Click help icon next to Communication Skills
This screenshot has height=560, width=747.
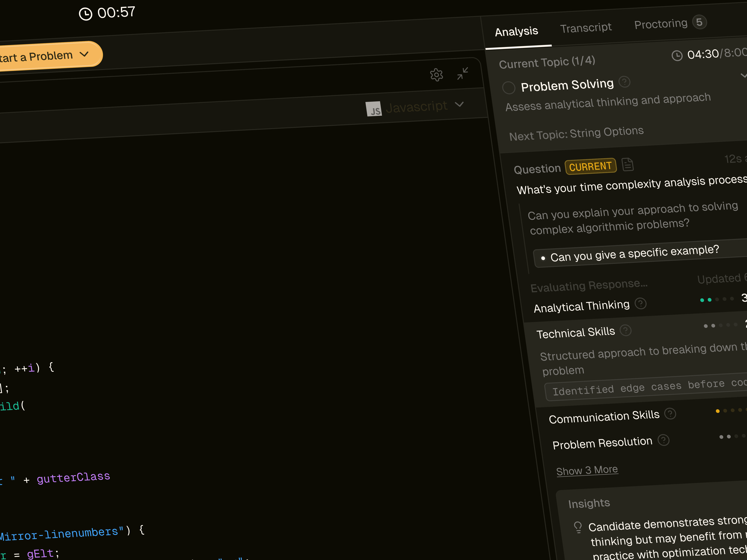tap(670, 414)
